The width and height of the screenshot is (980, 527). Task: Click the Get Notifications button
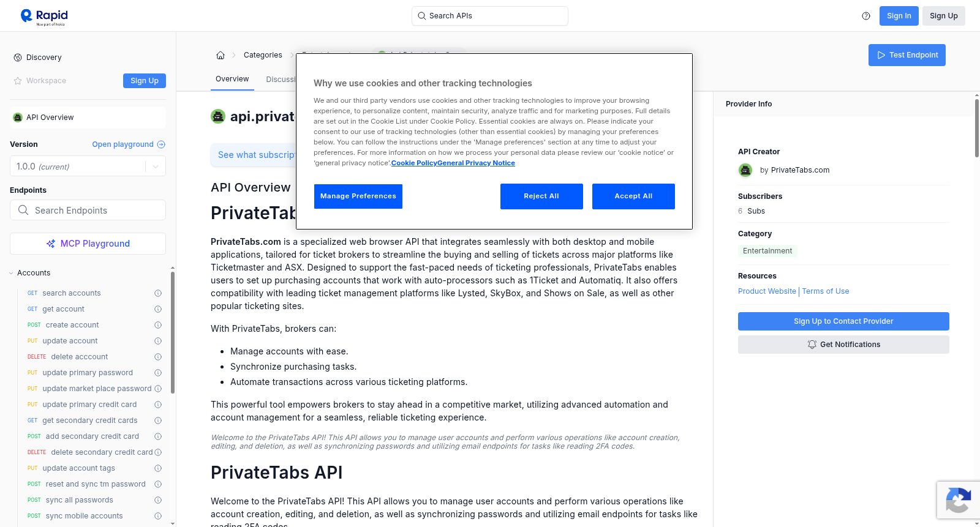tap(843, 345)
